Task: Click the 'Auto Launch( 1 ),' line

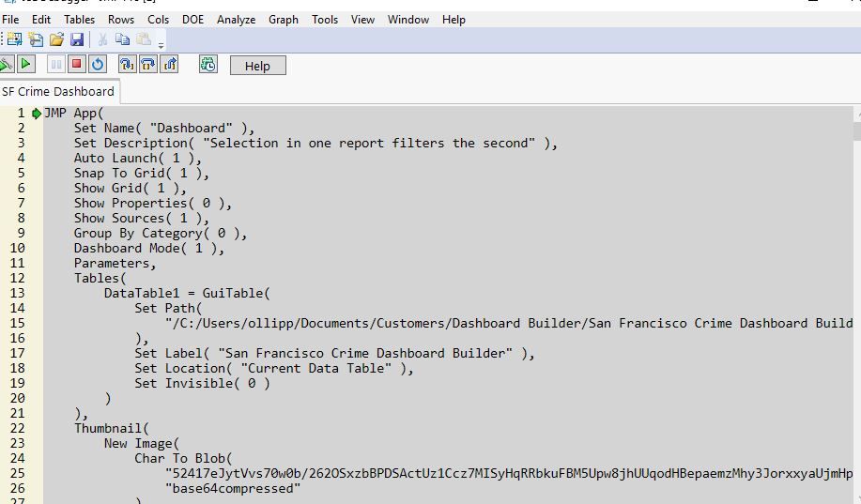Action: tap(138, 158)
